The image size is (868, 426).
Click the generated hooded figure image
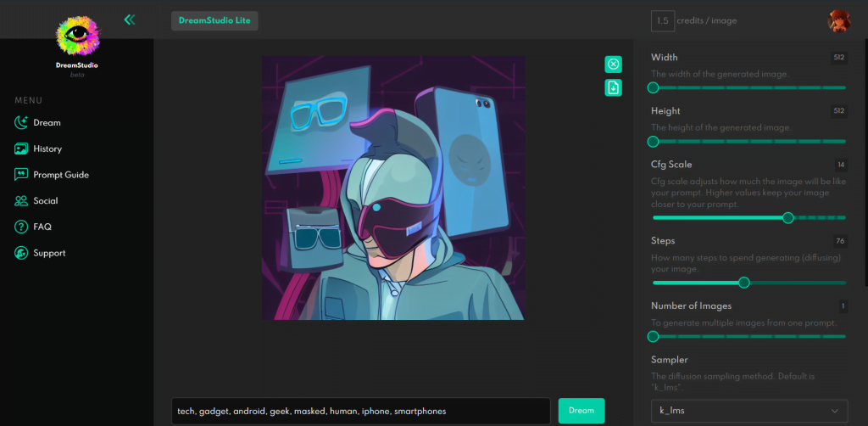(393, 188)
